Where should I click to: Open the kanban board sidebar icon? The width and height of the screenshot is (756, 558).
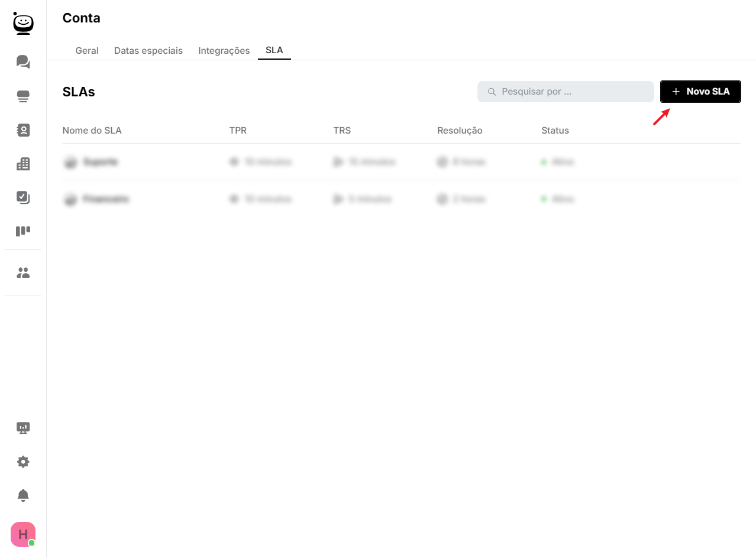pyautogui.click(x=23, y=231)
